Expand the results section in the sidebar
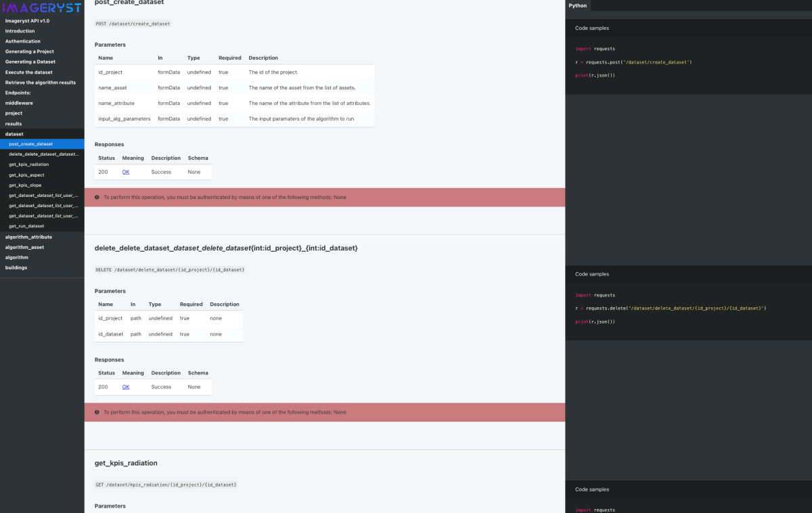This screenshot has width=812, height=513. click(x=14, y=124)
